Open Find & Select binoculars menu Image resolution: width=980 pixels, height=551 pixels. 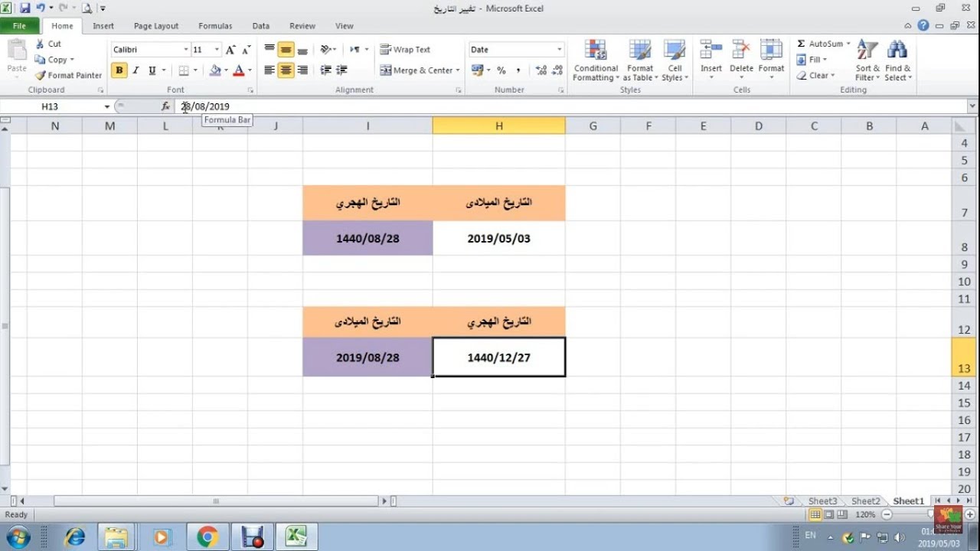coord(897,61)
